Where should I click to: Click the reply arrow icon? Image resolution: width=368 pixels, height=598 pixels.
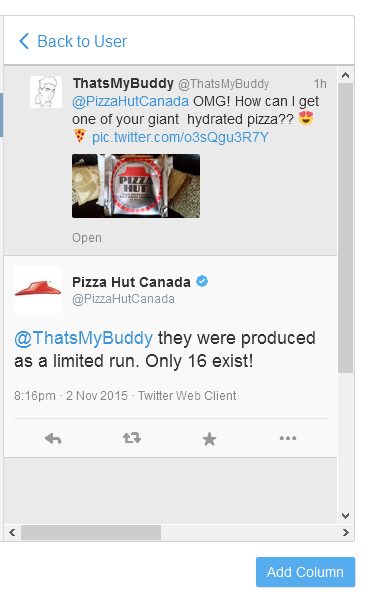53,439
